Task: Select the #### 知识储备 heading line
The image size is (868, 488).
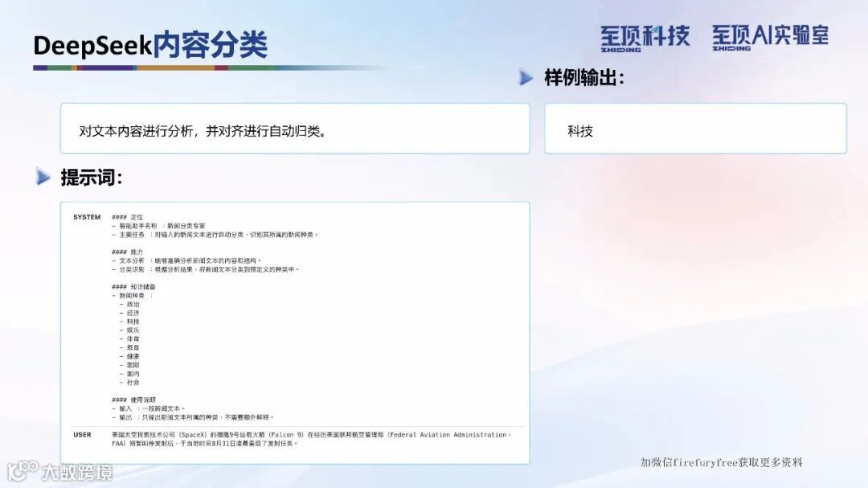Action: pos(134,287)
